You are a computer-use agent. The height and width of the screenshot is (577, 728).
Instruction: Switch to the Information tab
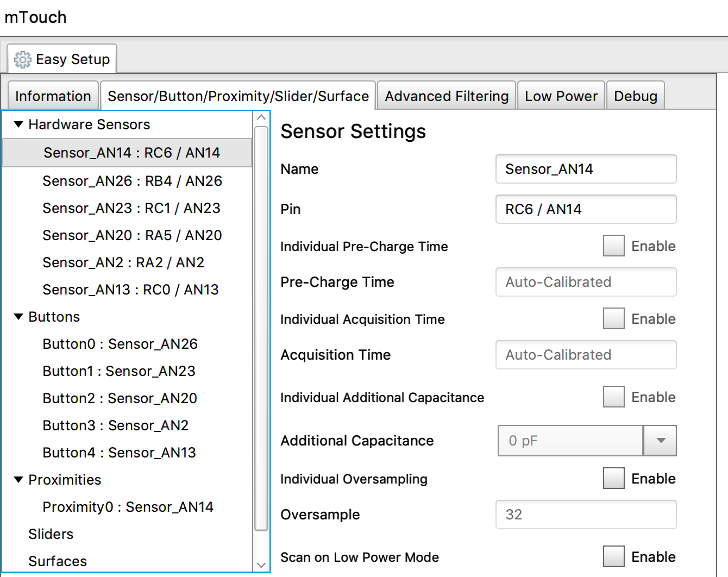coord(53,96)
